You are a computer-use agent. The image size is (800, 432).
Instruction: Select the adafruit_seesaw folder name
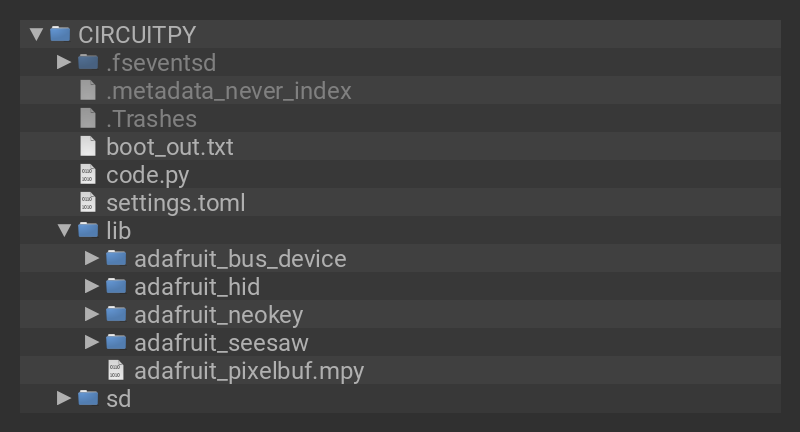coord(221,343)
